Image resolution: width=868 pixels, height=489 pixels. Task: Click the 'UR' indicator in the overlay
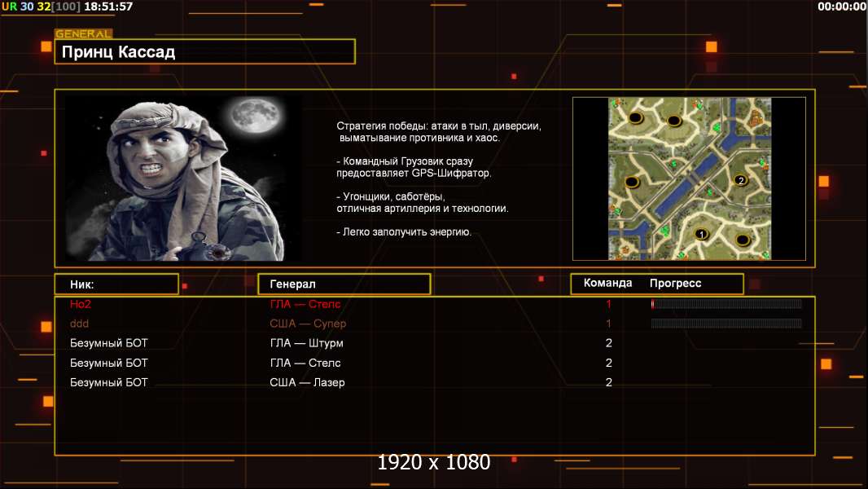(10, 7)
